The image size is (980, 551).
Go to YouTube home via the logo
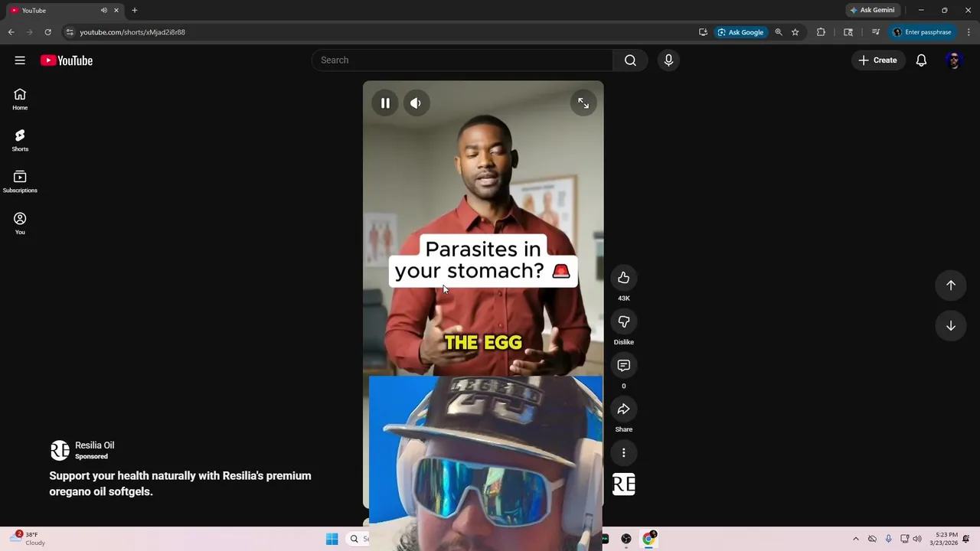(x=67, y=60)
